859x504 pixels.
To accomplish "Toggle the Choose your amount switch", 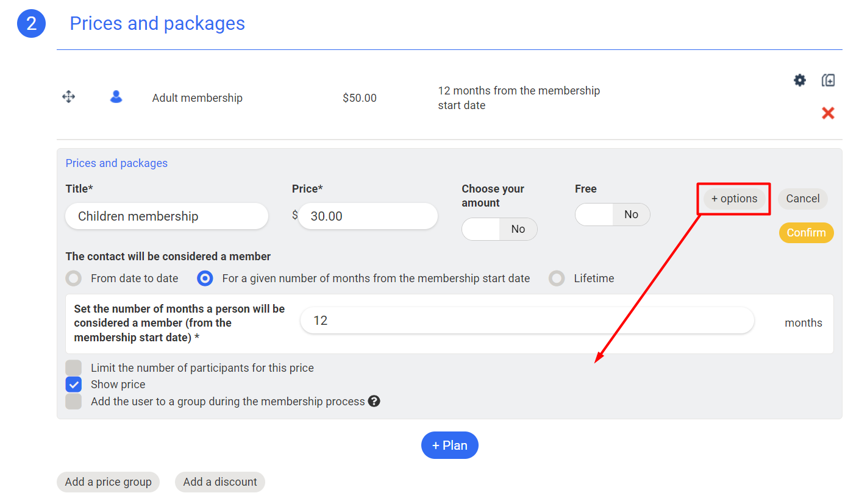I will (x=499, y=229).
